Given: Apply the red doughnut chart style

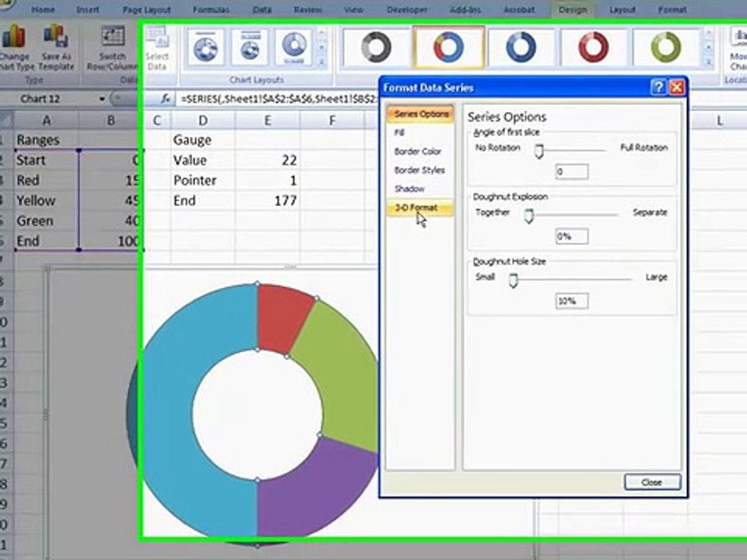Looking at the screenshot, I should (x=594, y=47).
